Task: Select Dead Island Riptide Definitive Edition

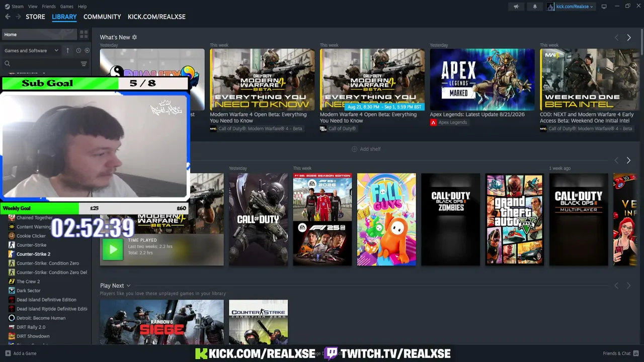Action: click(x=52, y=309)
